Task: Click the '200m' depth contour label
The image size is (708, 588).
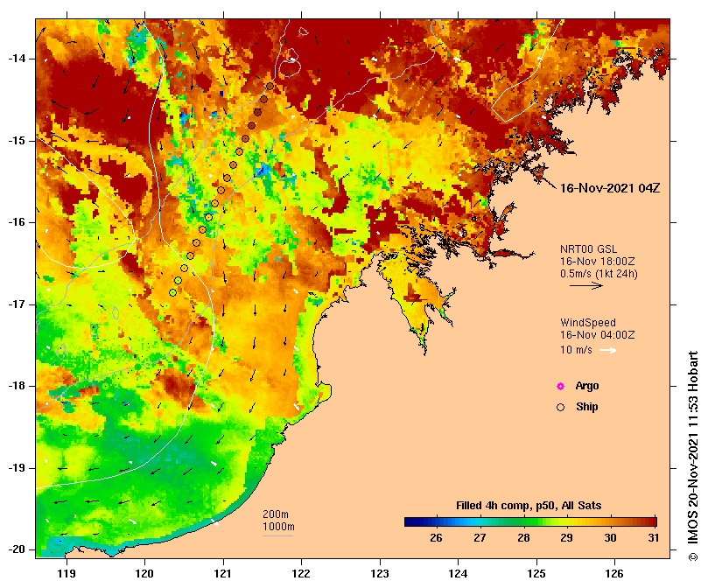Action: pyautogui.click(x=276, y=514)
